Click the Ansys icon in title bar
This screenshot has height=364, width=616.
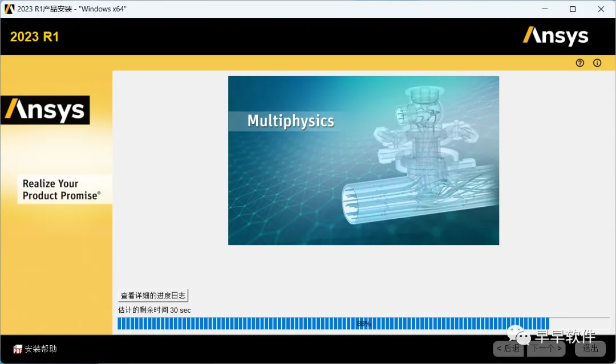click(x=10, y=9)
